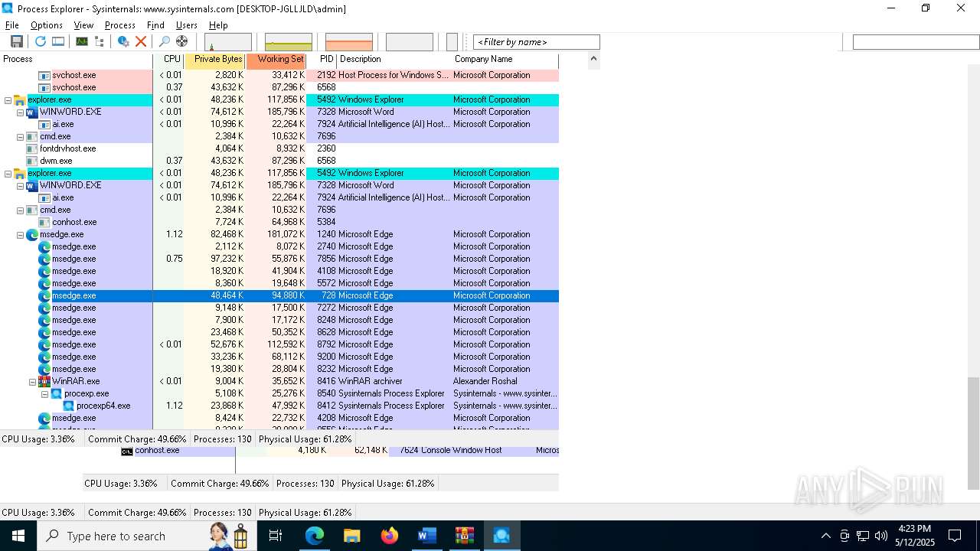Viewport: 980px width, 551px height.
Task: Show hidden tray icons chevron
Action: [x=825, y=536]
